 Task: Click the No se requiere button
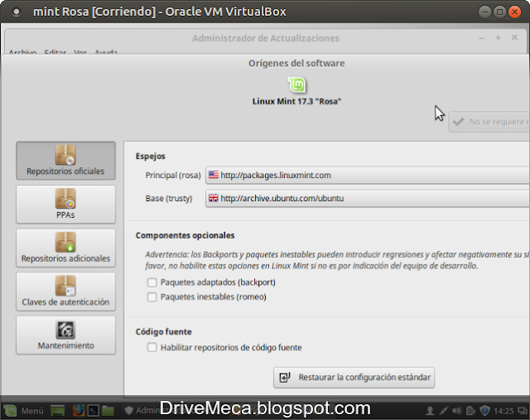coord(489,122)
